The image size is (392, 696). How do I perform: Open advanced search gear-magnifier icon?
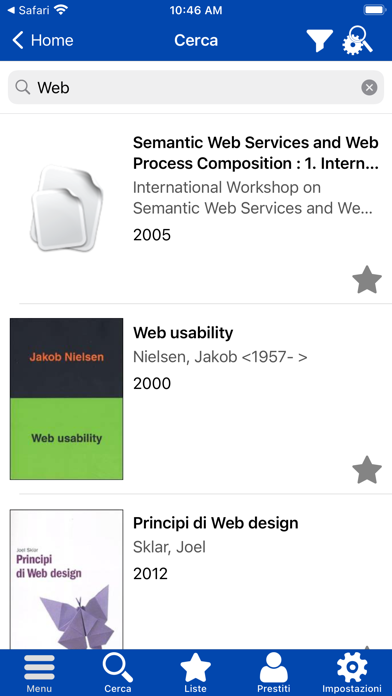[x=357, y=40]
